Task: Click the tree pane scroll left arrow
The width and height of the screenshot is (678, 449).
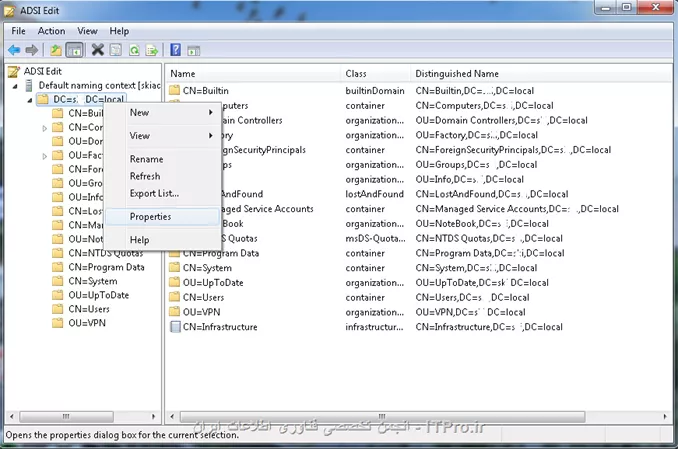Action: tap(12, 417)
